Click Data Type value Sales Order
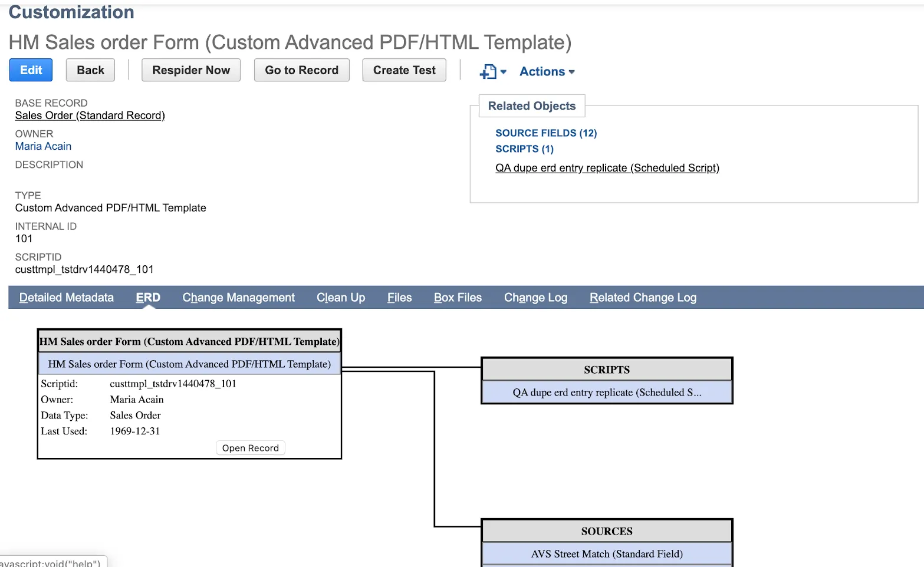The width and height of the screenshot is (924, 567). [x=135, y=416]
